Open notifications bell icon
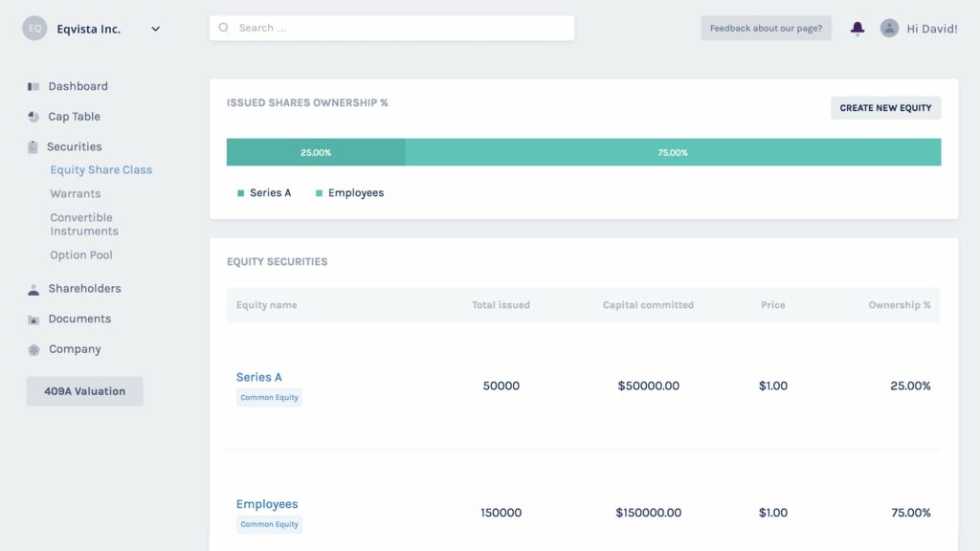This screenshot has width=980, height=551. pos(857,28)
